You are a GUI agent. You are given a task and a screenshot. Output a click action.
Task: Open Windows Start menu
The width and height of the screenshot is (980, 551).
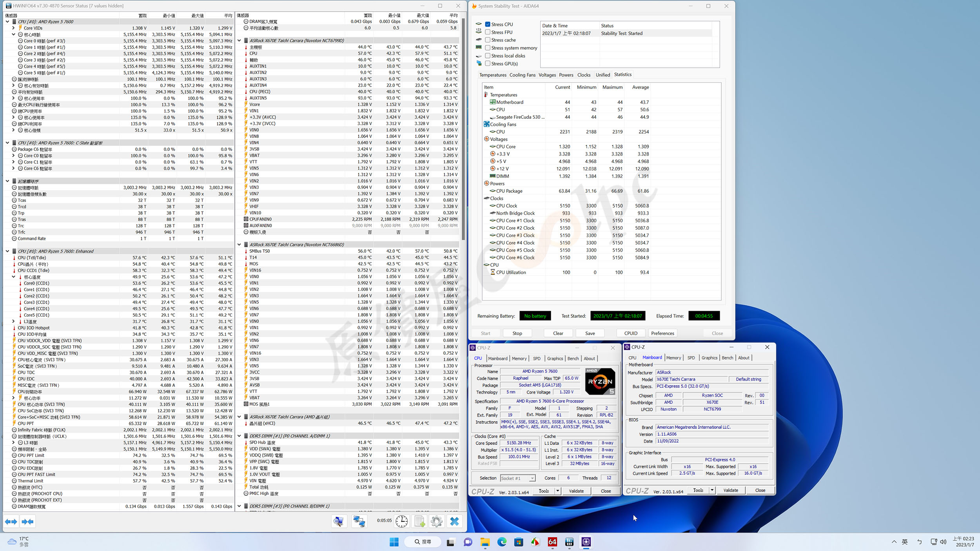(394, 542)
